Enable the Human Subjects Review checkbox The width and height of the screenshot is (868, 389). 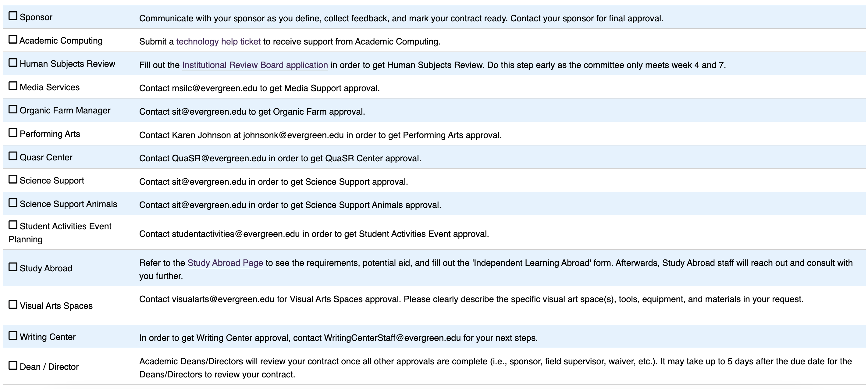(13, 63)
